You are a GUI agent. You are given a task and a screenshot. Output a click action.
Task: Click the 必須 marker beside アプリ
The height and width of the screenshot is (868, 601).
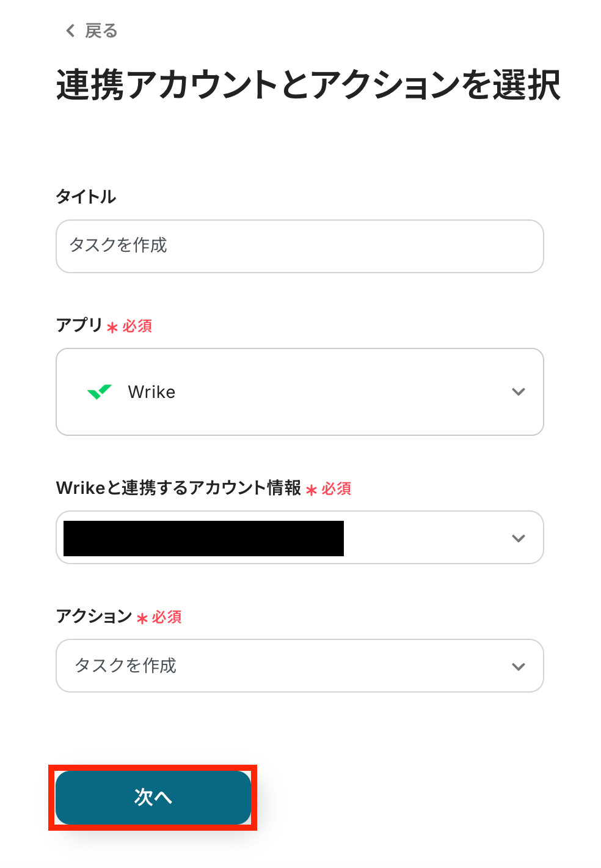point(137,326)
